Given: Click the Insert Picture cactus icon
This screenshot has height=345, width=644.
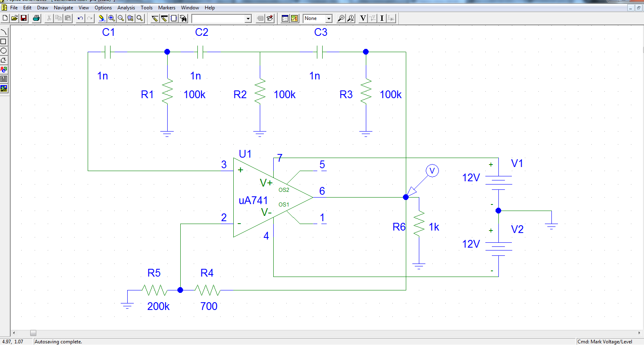Looking at the screenshot, I should click(4, 88).
